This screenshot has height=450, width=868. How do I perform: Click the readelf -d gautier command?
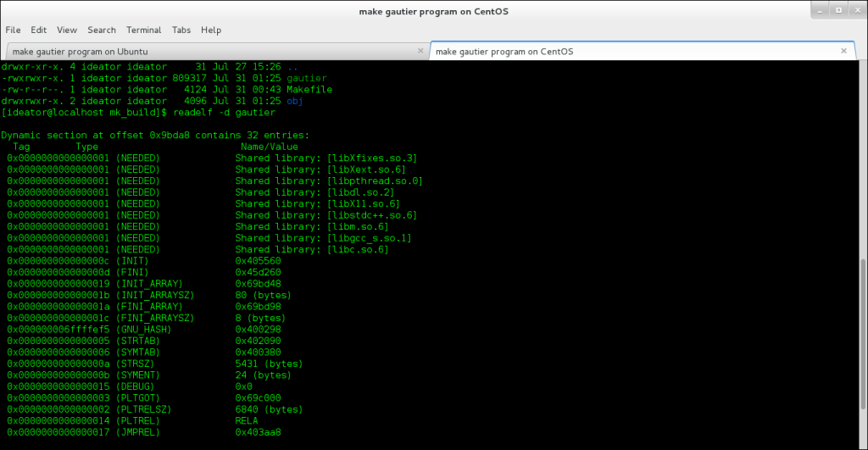pyautogui.click(x=224, y=113)
